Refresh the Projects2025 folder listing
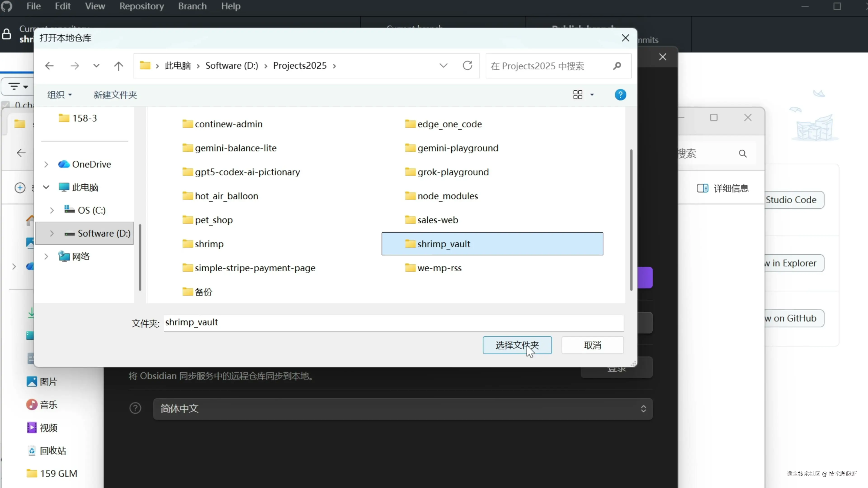868x488 pixels. [467, 66]
